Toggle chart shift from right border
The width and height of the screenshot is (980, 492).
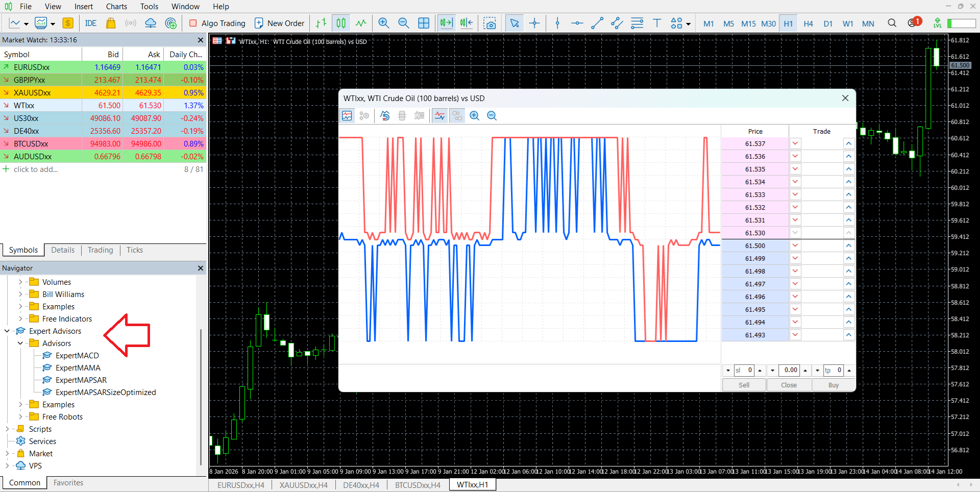click(x=466, y=23)
